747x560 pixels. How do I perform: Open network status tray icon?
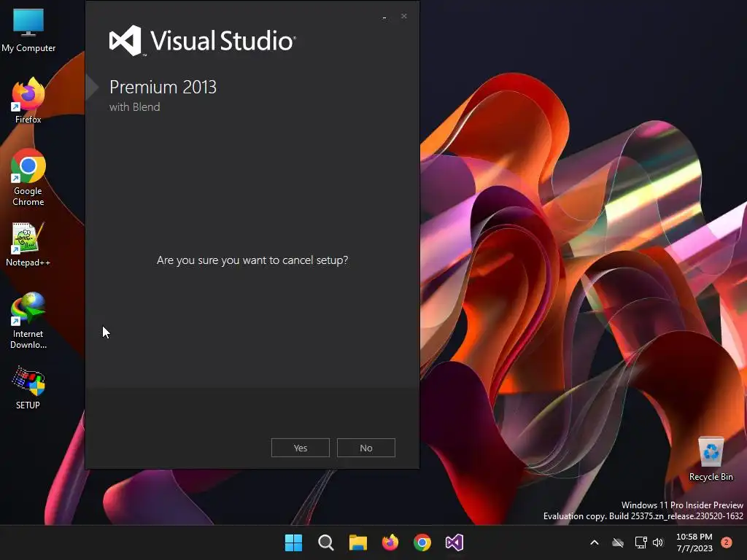point(640,542)
